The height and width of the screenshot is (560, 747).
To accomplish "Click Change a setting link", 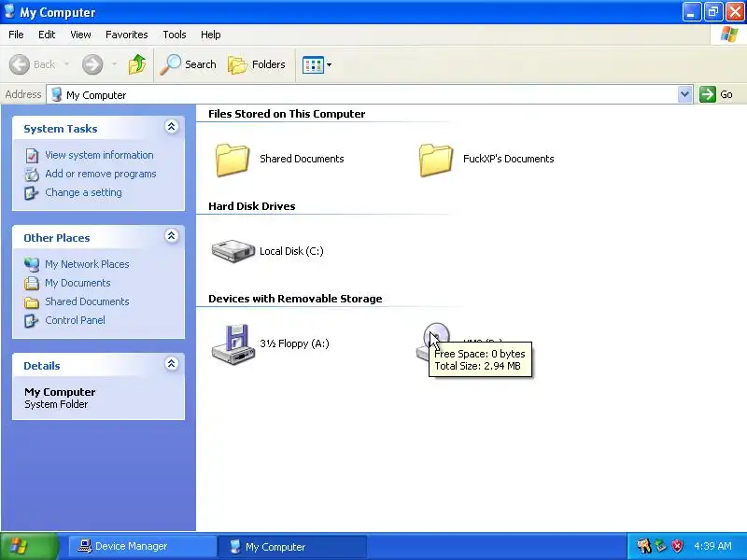I will pos(83,192).
